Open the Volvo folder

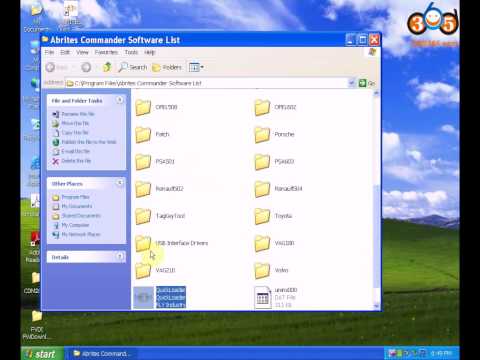tap(271, 270)
